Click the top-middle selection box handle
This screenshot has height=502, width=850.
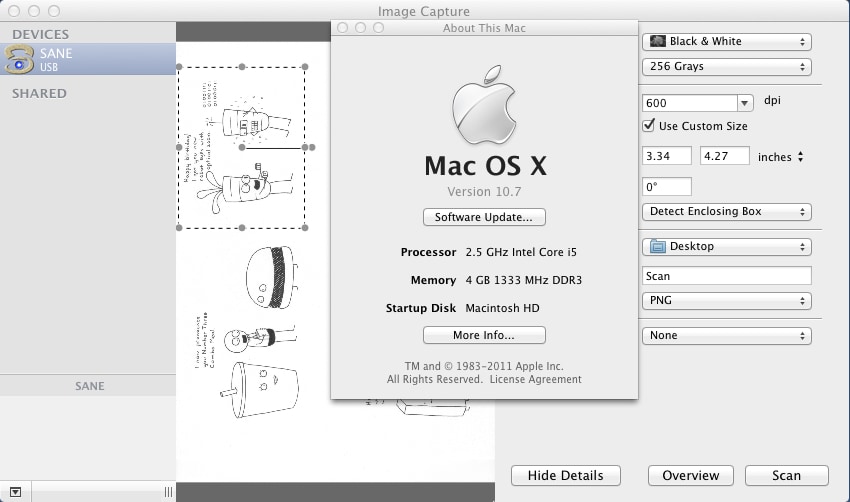point(242,67)
